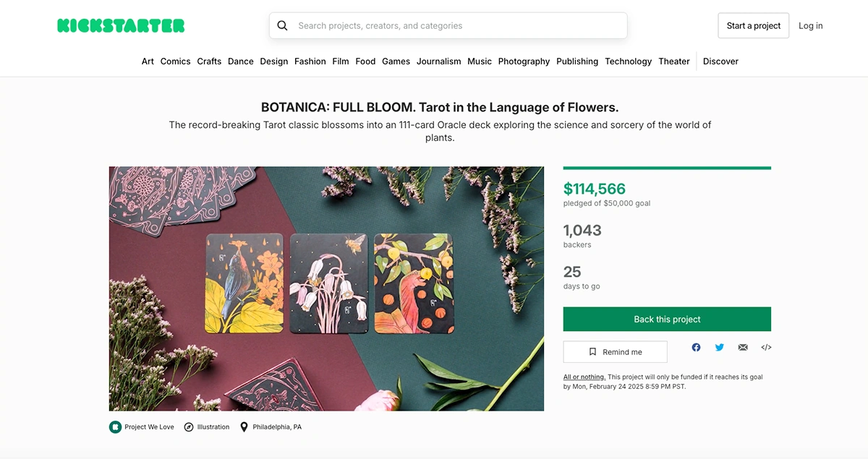Viewport: 868px width, 459px height.
Task: Click the search magnifier icon
Action: click(x=283, y=26)
